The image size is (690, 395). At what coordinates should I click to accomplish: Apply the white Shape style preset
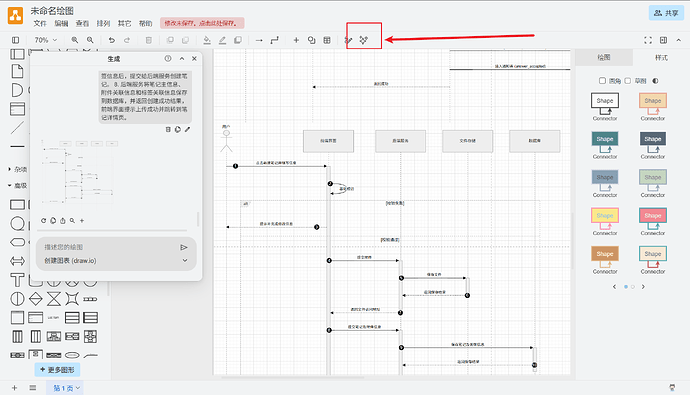click(x=605, y=106)
